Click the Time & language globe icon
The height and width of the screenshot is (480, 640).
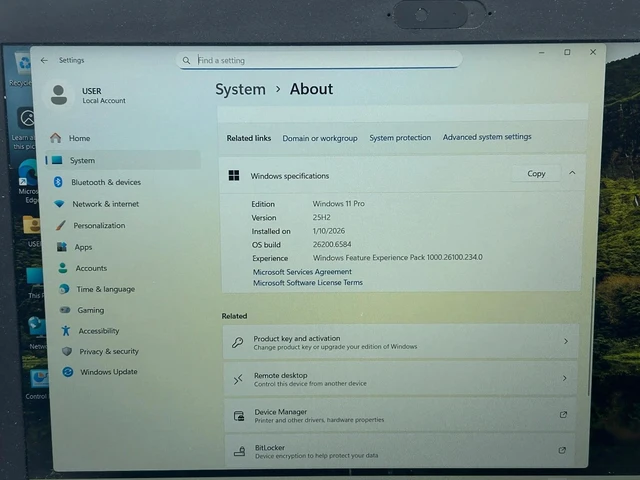coord(64,289)
